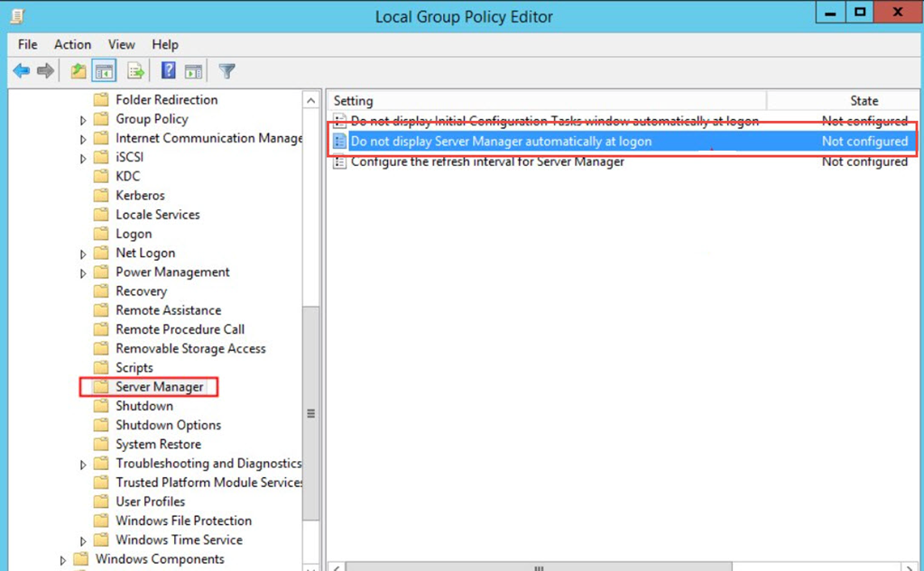The image size is (924, 571).
Task: Select 'Do not display Server Manager automatically' policy
Action: tap(501, 142)
